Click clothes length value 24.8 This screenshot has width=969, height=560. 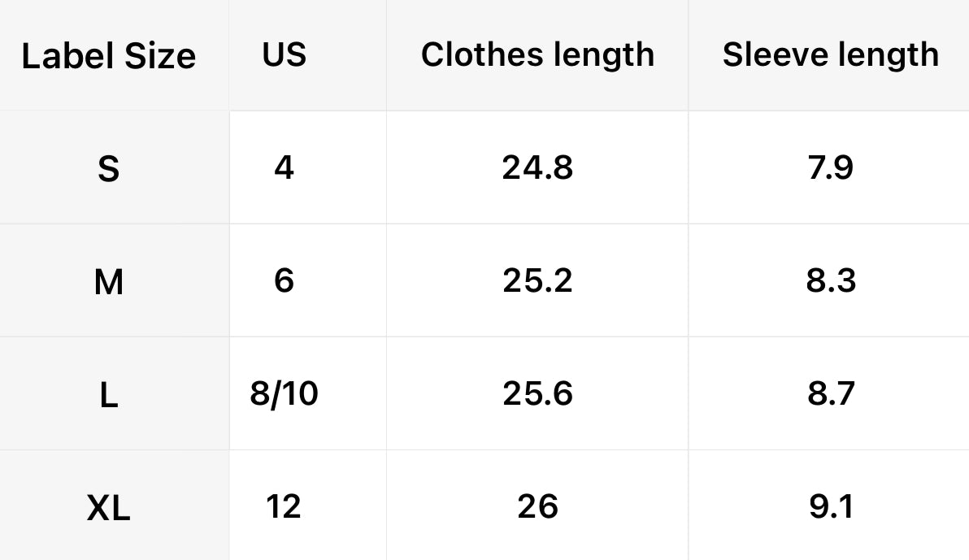point(537,167)
